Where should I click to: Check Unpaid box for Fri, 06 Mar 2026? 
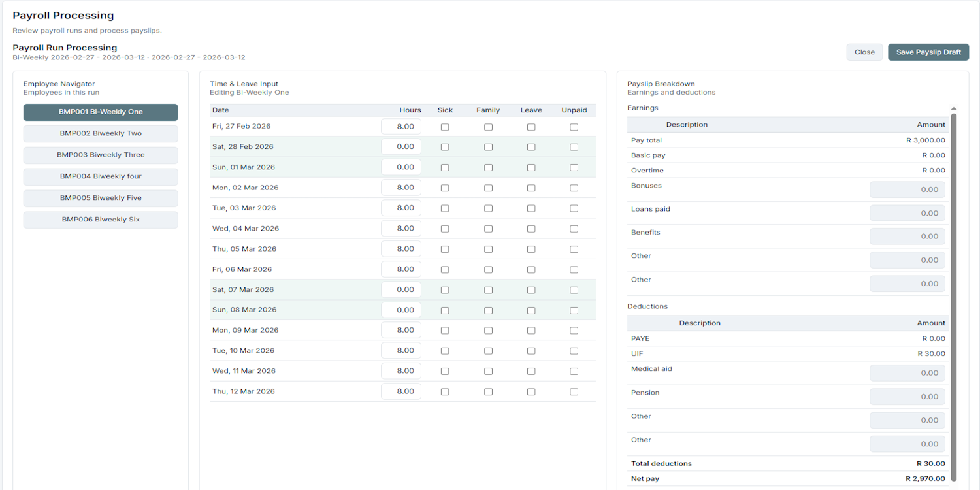[574, 270]
